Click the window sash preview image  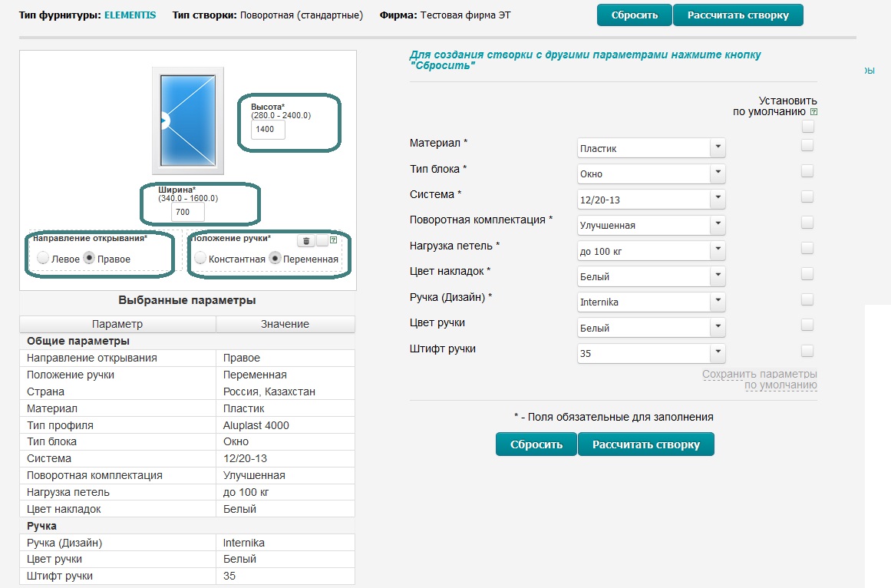[x=188, y=121]
